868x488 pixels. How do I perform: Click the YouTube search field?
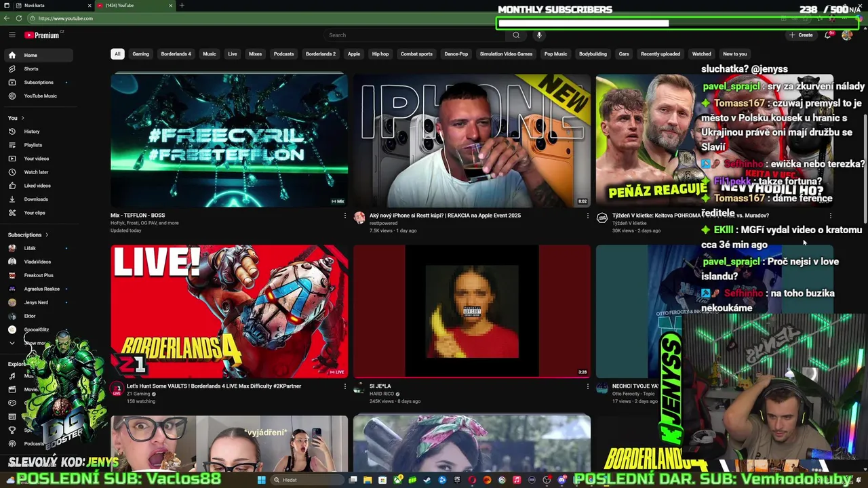pos(414,35)
